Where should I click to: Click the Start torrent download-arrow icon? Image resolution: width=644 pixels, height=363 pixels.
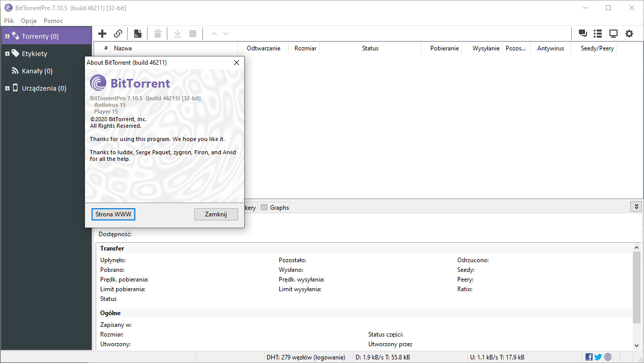point(178,34)
